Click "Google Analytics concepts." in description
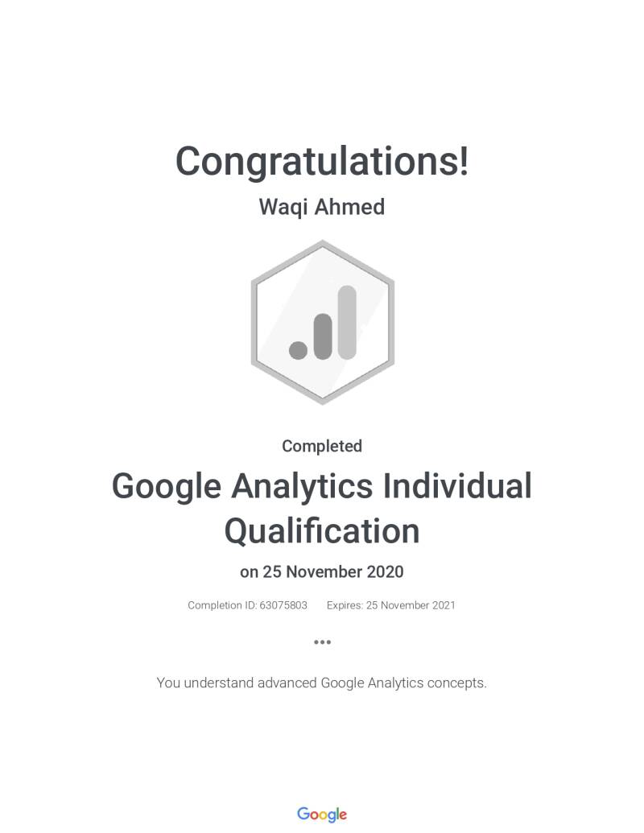 pyautogui.click(x=404, y=683)
